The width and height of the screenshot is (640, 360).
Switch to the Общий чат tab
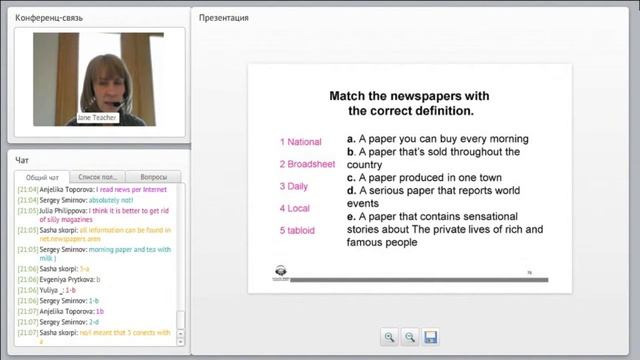(42, 177)
